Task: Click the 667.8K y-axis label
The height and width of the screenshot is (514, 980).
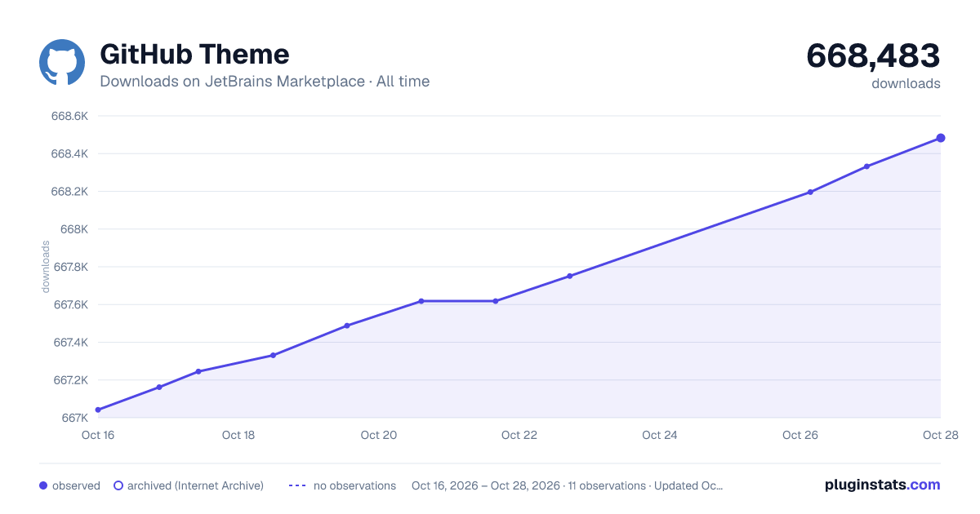Action: tap(69, 267)
